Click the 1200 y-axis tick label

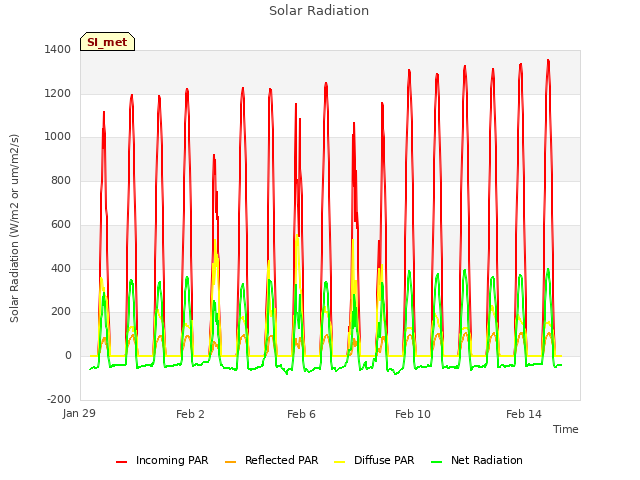tap(58, 93)
